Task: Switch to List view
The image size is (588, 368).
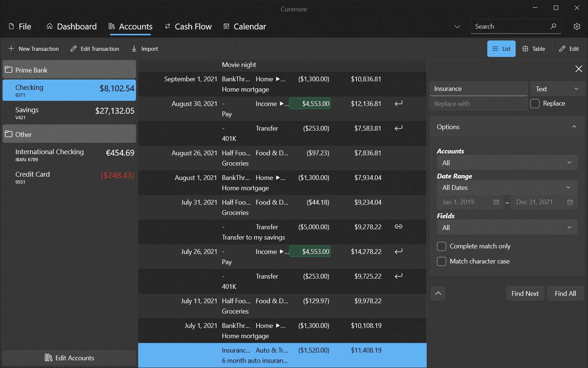Action: (x=501, y=49)
